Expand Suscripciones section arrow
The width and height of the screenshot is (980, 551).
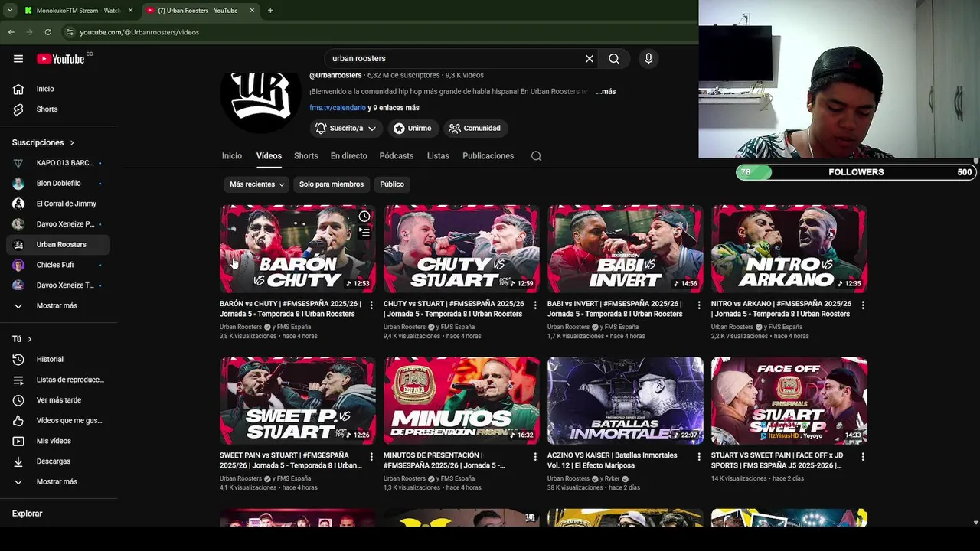point(72,143)
